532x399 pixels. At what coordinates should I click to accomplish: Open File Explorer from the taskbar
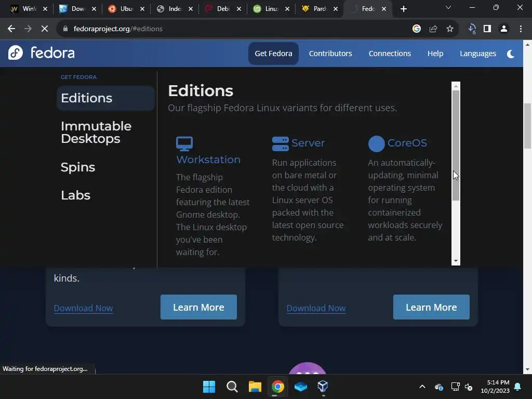pyautogui.click(x=255, y=387)
